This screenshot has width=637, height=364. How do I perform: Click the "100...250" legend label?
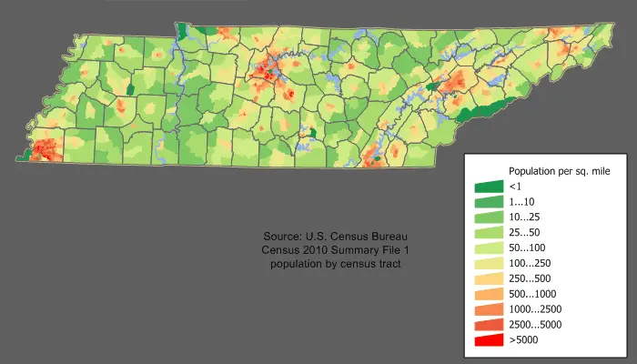coord(530,263)
